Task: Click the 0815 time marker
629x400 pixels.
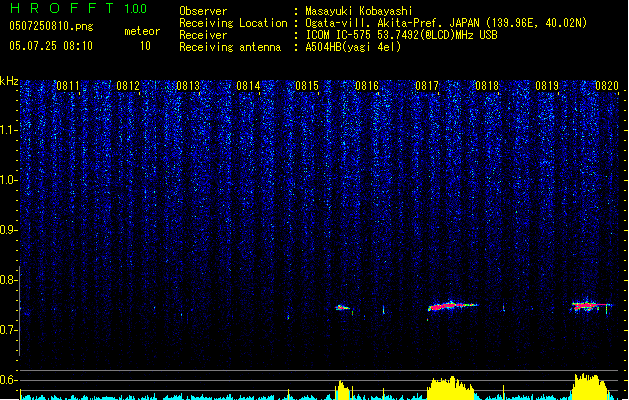Action: click(x=307, y=86)
